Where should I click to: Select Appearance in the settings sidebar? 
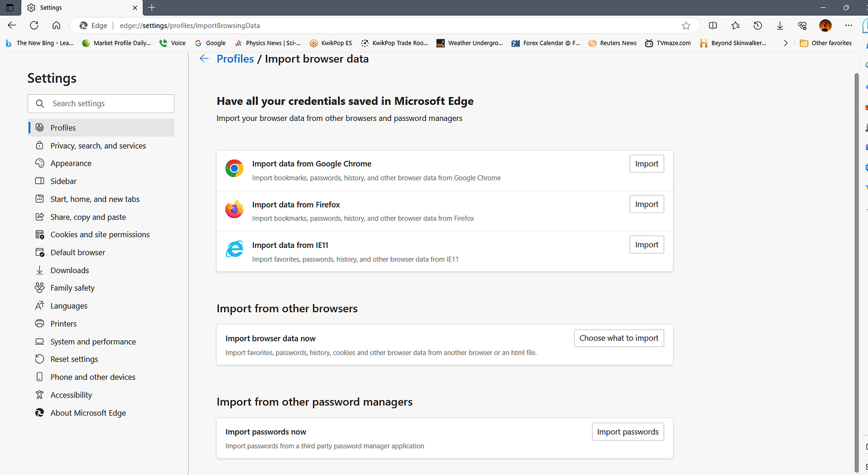click(x=70, y=163)
